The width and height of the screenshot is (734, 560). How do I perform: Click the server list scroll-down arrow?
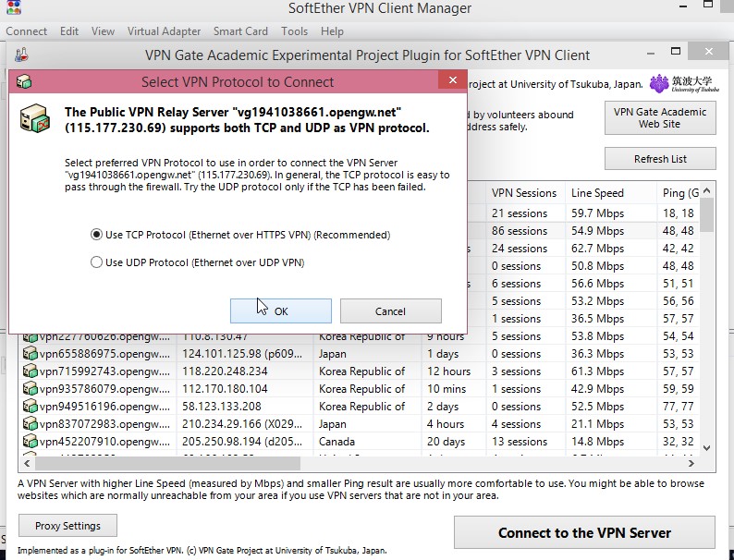tap(707, 448)
